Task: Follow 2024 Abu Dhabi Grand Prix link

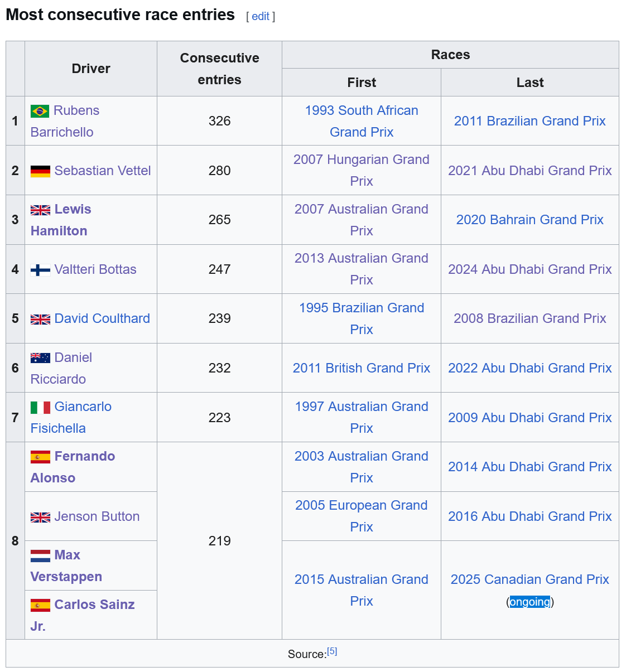Action: point(530,269)
